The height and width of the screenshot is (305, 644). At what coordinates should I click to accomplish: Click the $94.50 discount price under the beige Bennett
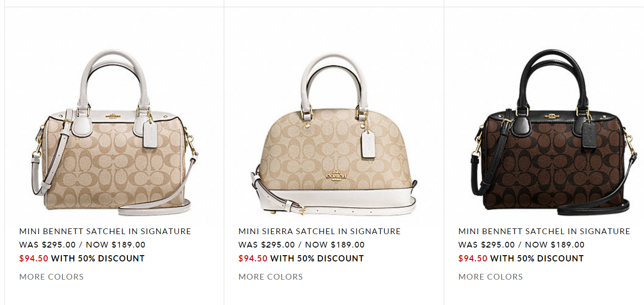pos(34,259)
